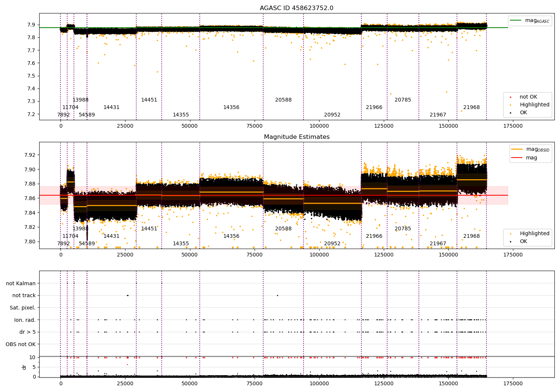Select obsid label 21968 in middle panel
Screen dimensions: 560x392
pos(472,236)
